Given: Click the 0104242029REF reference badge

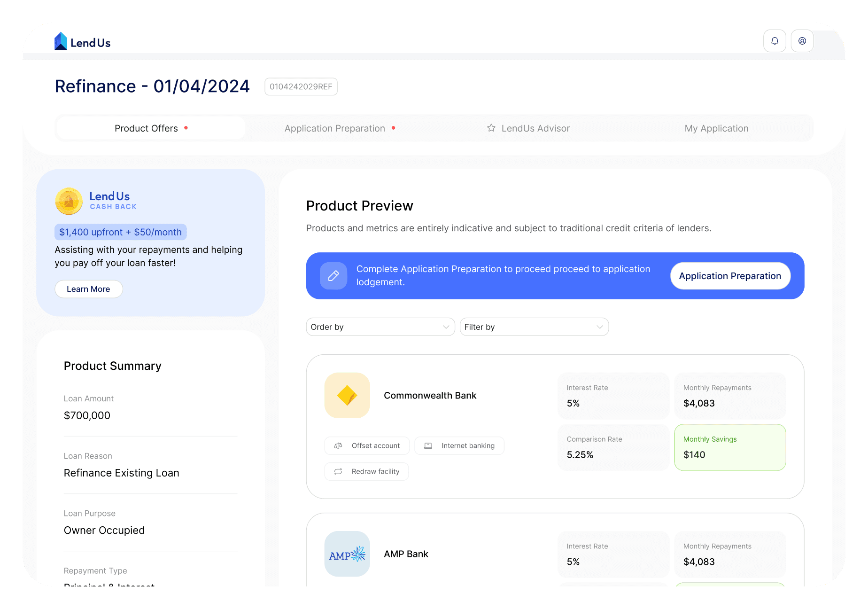Looking at the screenshot, I should [x=301, y=86].
